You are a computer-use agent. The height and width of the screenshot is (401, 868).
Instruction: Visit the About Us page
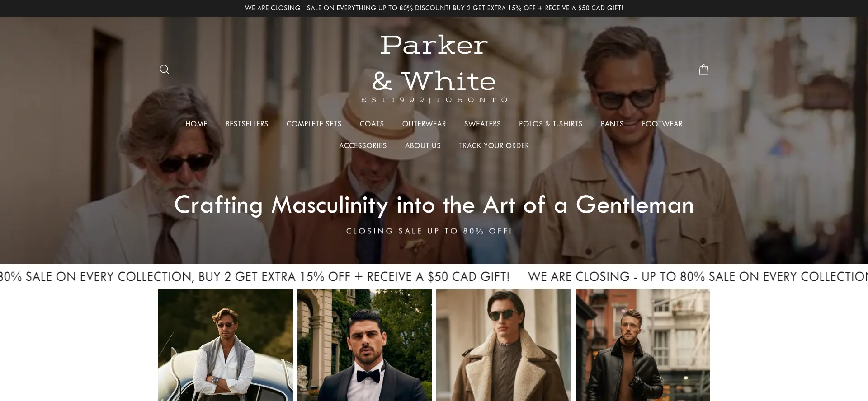[423, 145]
